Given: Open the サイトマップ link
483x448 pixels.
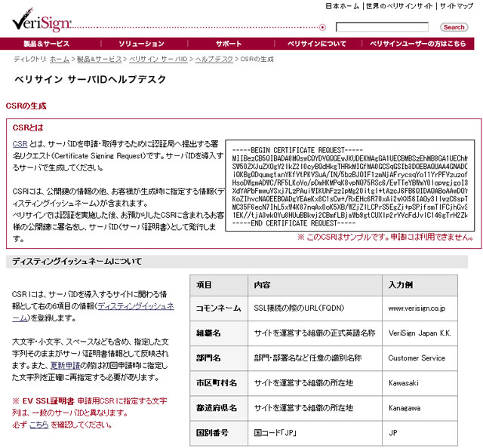Looking at the screenshot, I should point(456,6).
